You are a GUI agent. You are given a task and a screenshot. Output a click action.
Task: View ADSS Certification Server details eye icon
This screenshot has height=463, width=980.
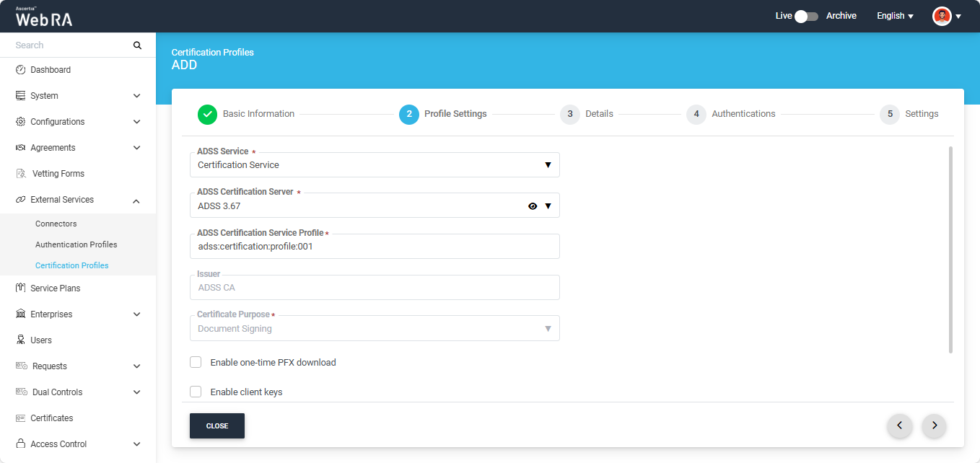[533, 206]
